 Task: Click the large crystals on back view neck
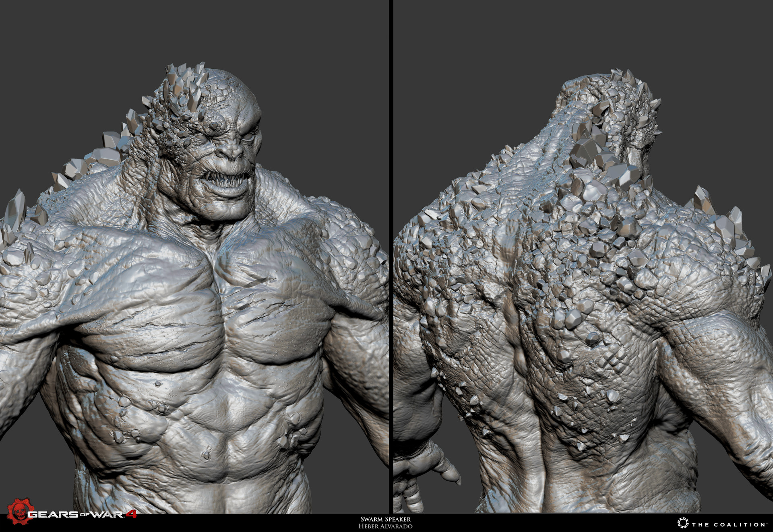[600, 157]
